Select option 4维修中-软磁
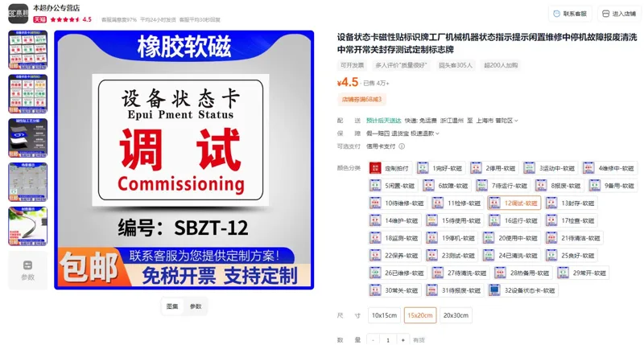Viewport: 644px width, 345px height. [610, 168]
